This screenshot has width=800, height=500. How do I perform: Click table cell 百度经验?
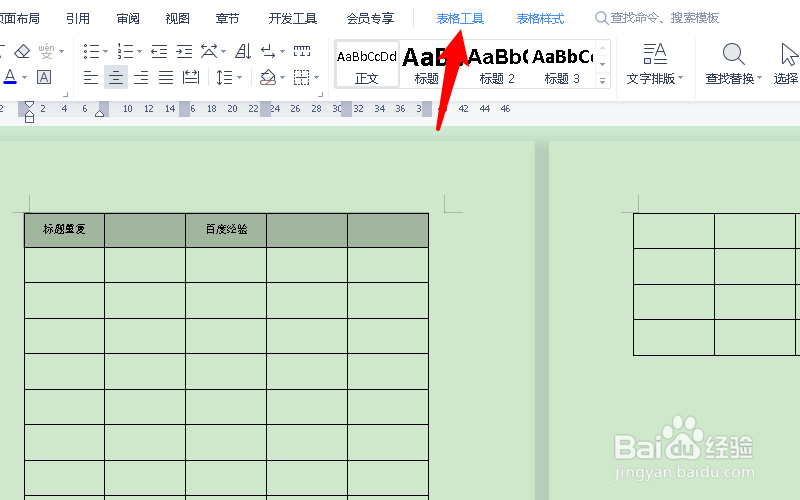(226, 230)
